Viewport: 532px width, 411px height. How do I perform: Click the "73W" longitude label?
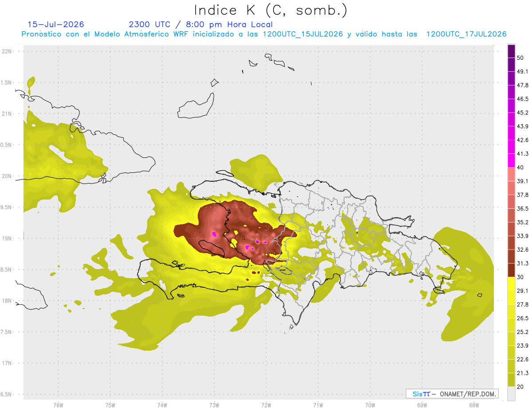(x=214, y=405)
